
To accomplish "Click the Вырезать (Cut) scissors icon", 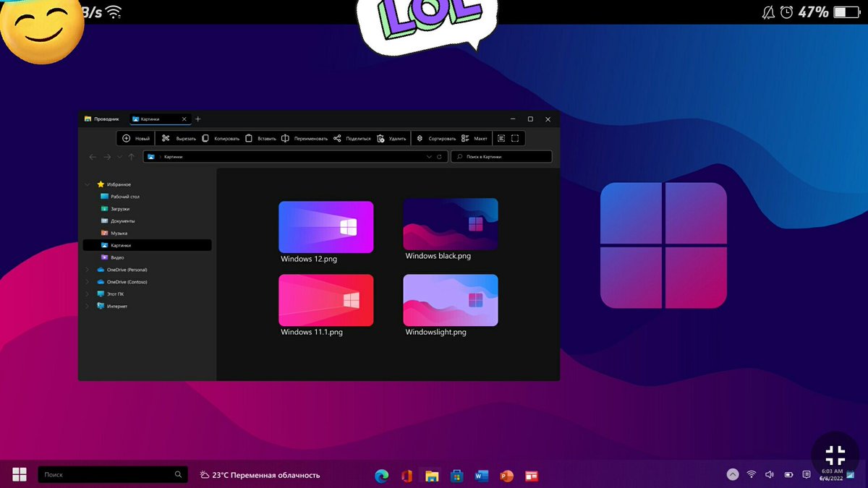I will click(166, 138).
